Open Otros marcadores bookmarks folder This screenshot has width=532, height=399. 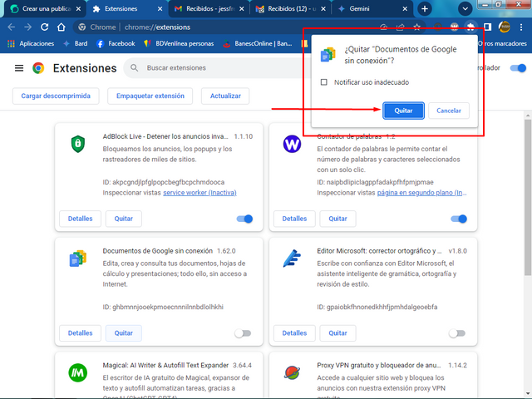pos(502,43)
